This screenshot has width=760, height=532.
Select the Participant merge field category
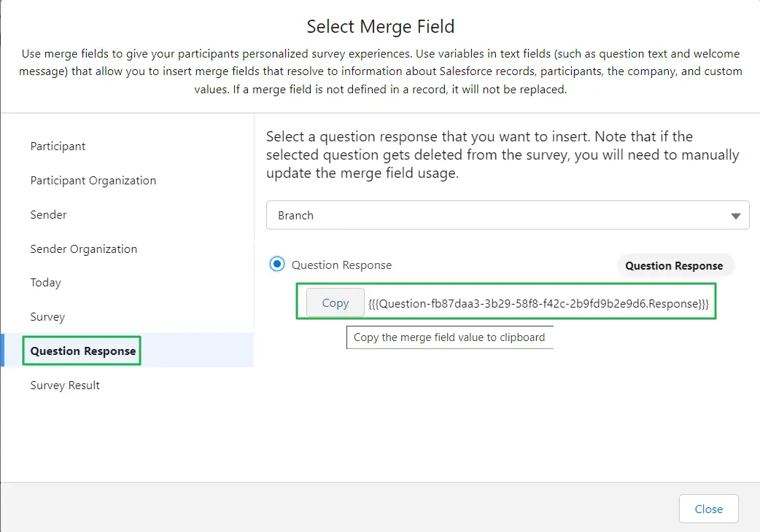pyautogui.click(x=58, y=146)
